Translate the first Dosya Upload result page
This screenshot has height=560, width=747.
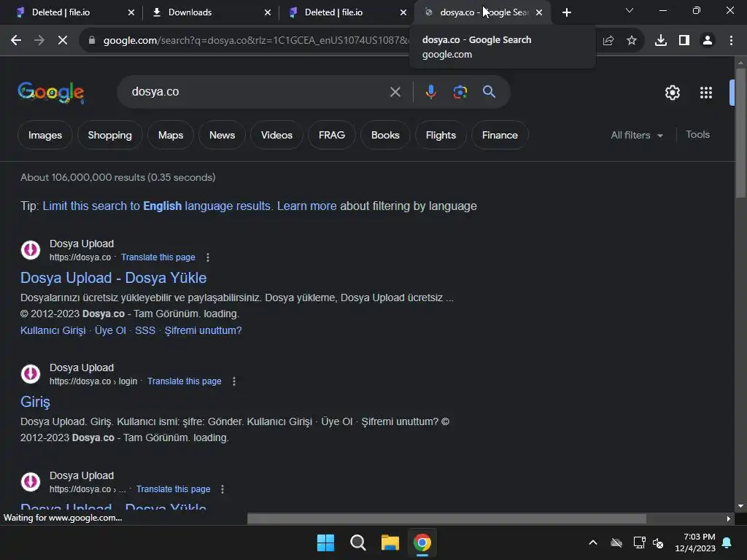pos(158,257)
